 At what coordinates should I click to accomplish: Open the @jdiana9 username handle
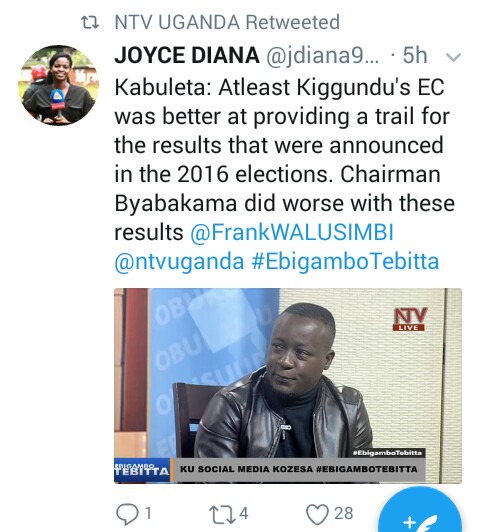322,56
